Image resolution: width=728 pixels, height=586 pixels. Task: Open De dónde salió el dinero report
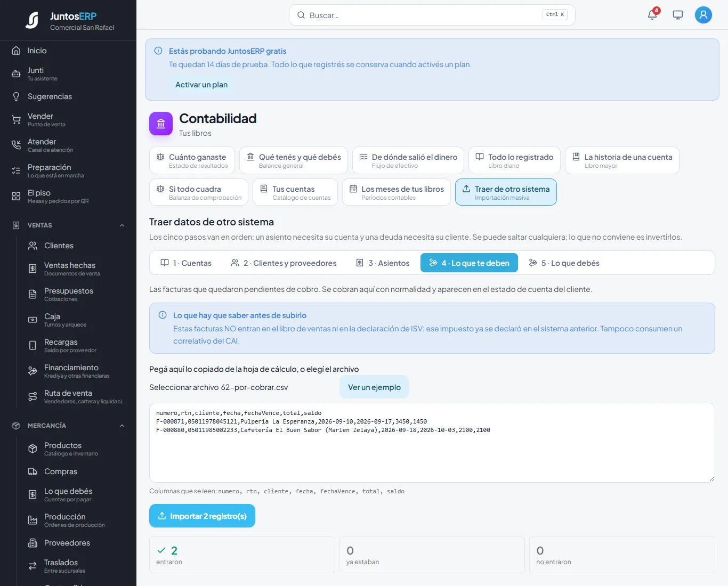click(x=408, y=160)
